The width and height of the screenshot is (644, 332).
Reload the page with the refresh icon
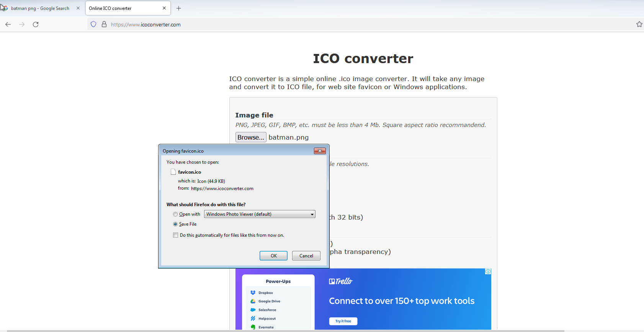pyautogui.click(x=36, y=24)
